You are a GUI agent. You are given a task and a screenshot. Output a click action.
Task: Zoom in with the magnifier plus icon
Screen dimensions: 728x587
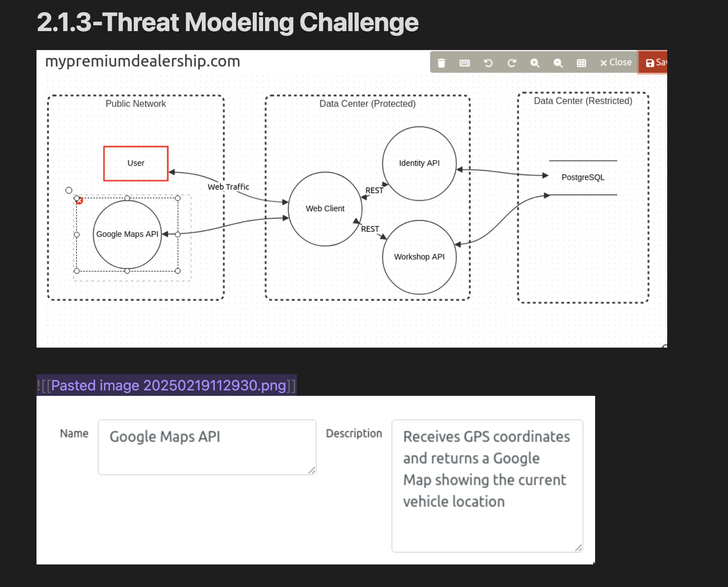coord(535,63)
